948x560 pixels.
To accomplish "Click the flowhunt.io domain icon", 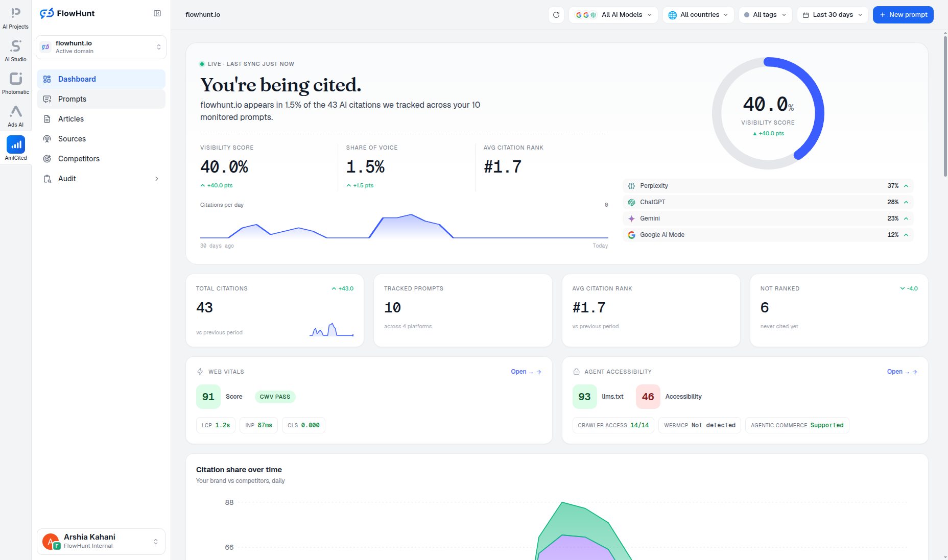I will (x=45, y=47).
